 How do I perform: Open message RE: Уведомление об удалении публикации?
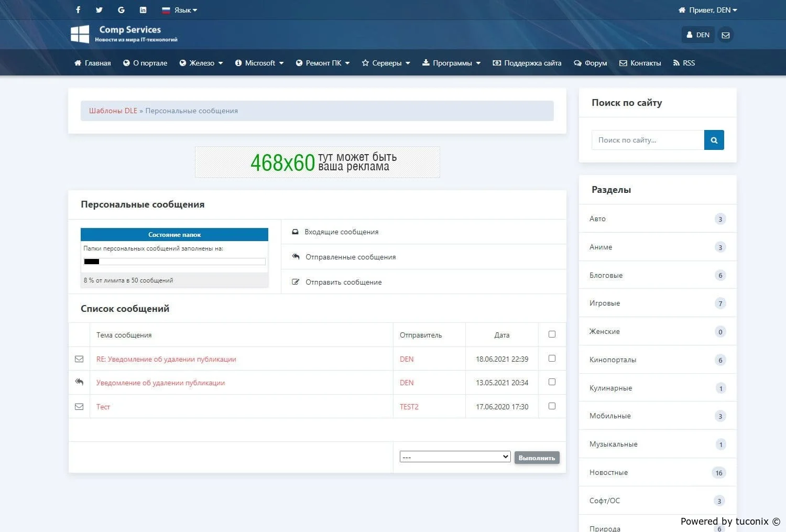click(x=166, y=359)
